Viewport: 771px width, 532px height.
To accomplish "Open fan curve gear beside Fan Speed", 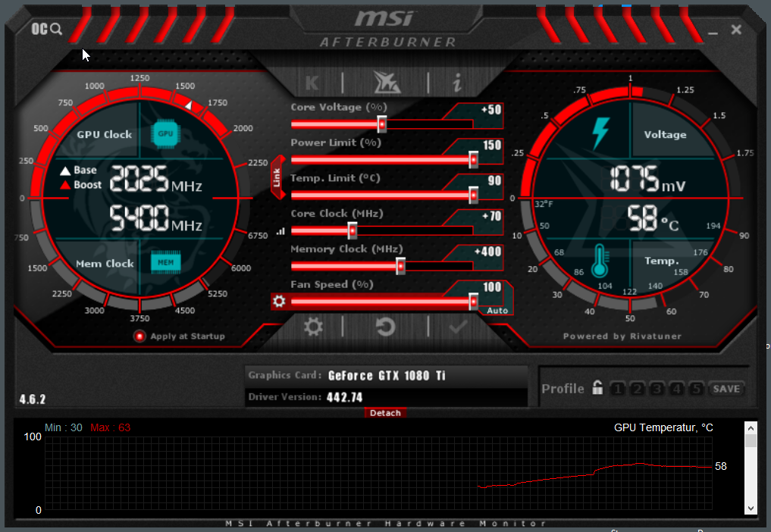I will point(280,302).
